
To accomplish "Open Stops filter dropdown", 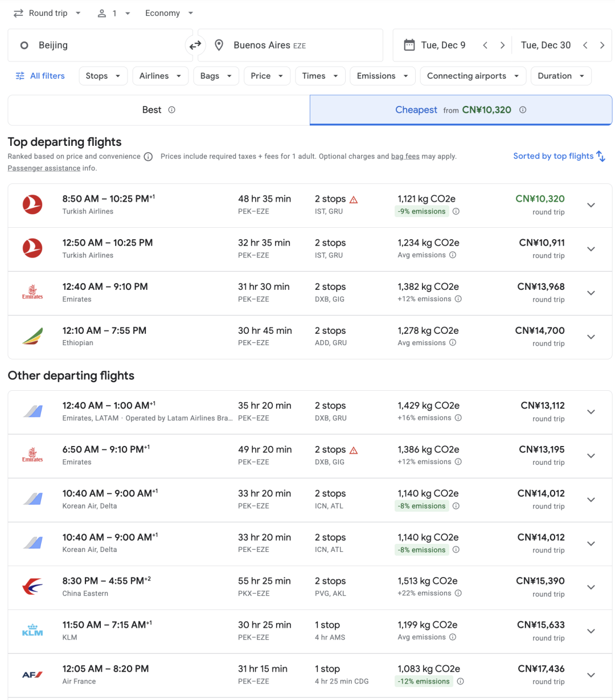I will [x=103, y=76].
